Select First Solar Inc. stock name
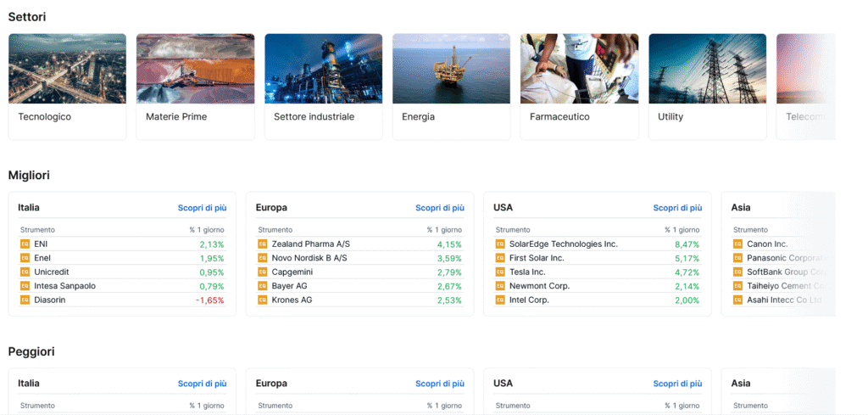868x415 pixels. pyautogui.click(x=537, y=258)
